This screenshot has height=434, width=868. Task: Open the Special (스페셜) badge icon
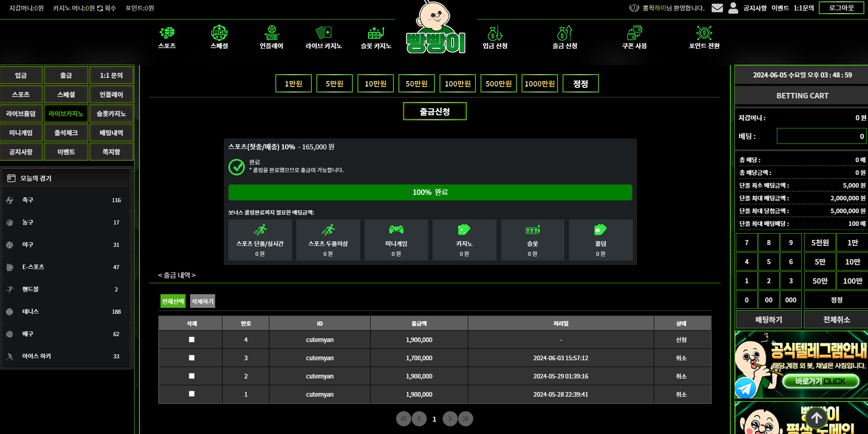[x=219, y=33]
